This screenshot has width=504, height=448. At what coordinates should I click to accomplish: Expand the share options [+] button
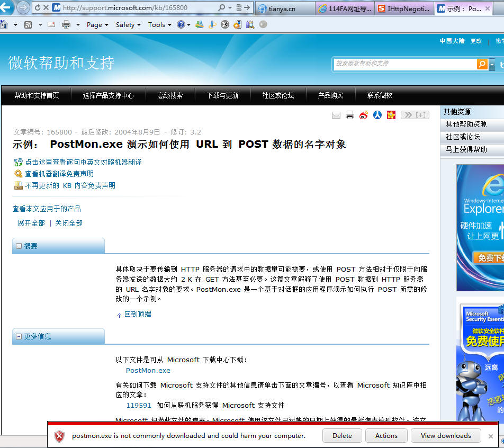click(415, 115)
